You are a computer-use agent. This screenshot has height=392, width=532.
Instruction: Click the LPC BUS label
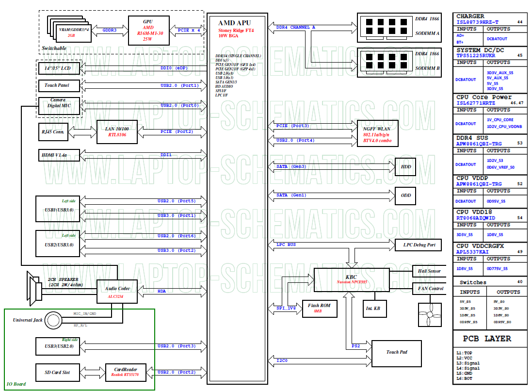click(286, 245)
